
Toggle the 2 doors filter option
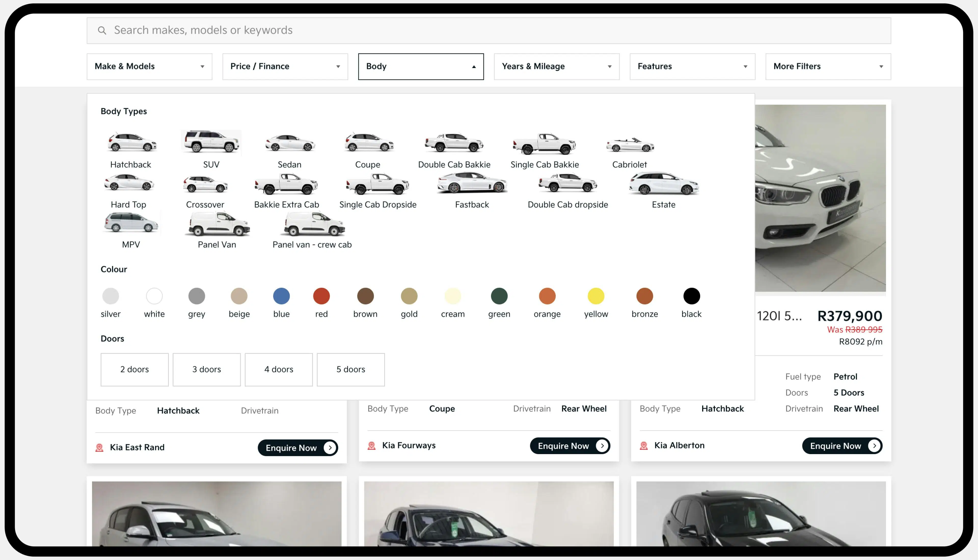tap(135, 369)
